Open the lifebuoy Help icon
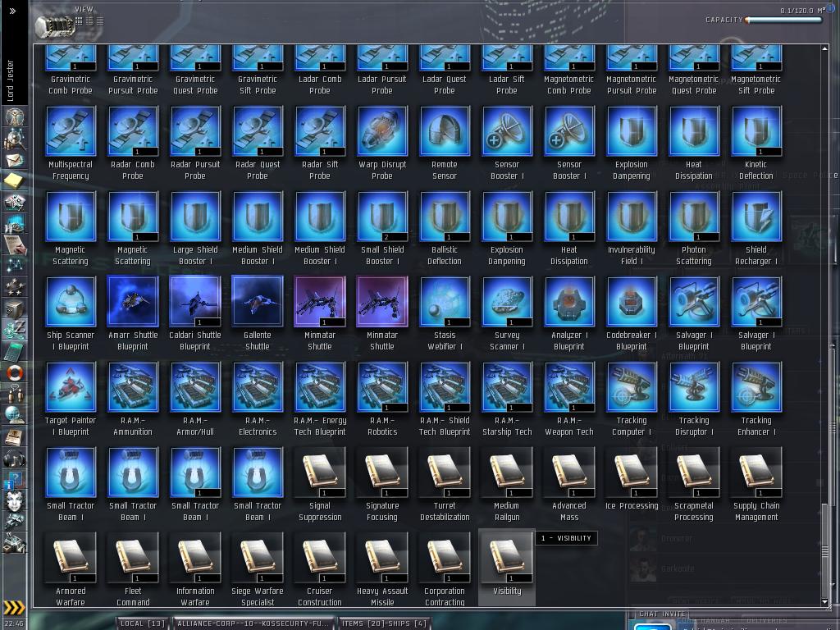This screenshot has height=630, width=840. click(15, 372)
